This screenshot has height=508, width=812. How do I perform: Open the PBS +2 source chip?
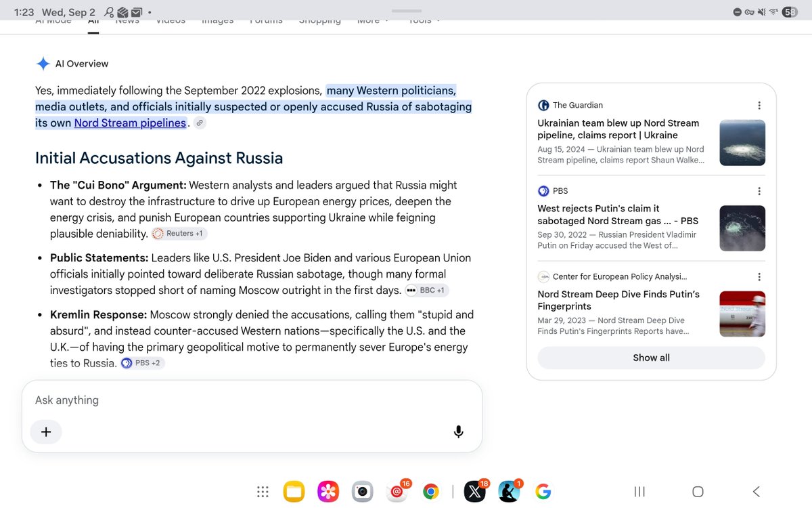142,363
